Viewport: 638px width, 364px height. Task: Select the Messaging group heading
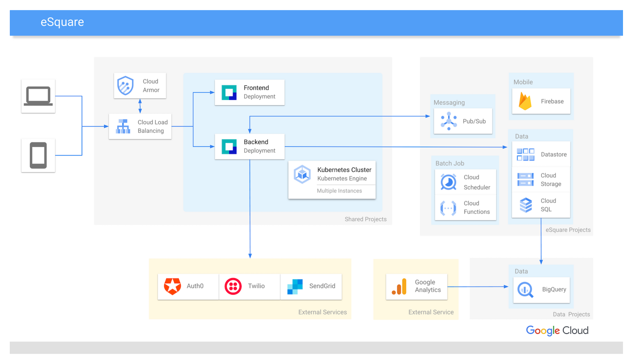point(449,102)
